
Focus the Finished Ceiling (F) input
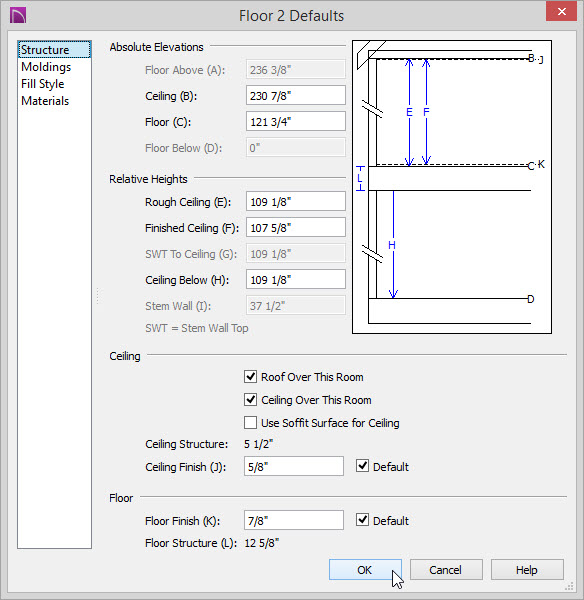(296, 228)
